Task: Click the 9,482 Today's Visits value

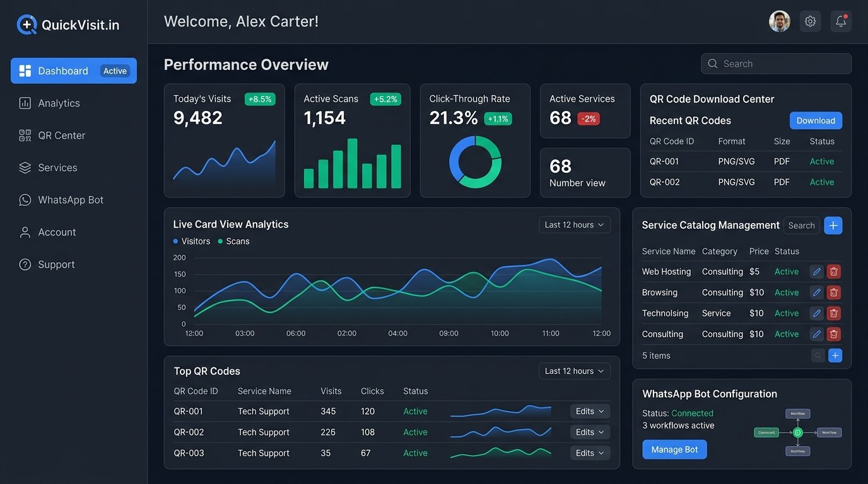Action: tap(198, 118)
